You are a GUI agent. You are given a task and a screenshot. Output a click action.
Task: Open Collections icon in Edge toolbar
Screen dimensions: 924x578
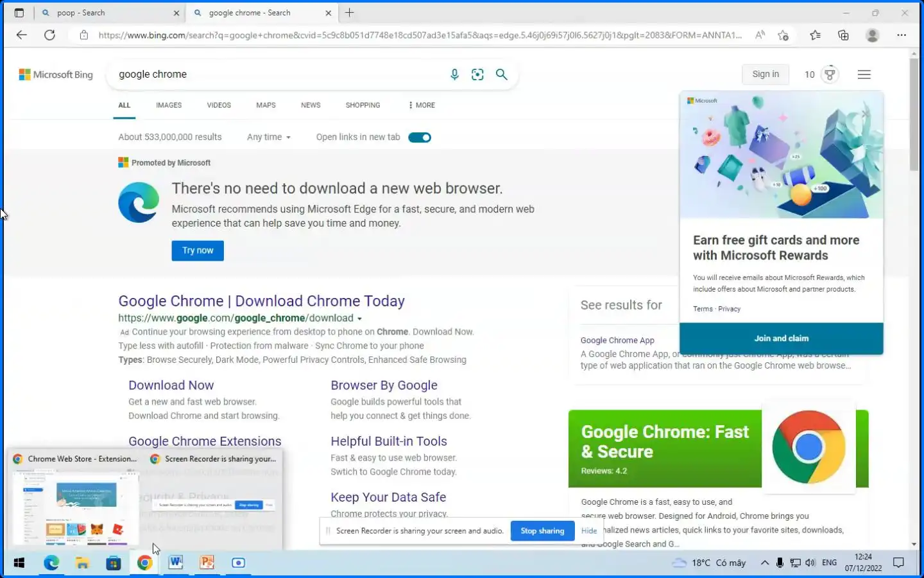[843, 35]
